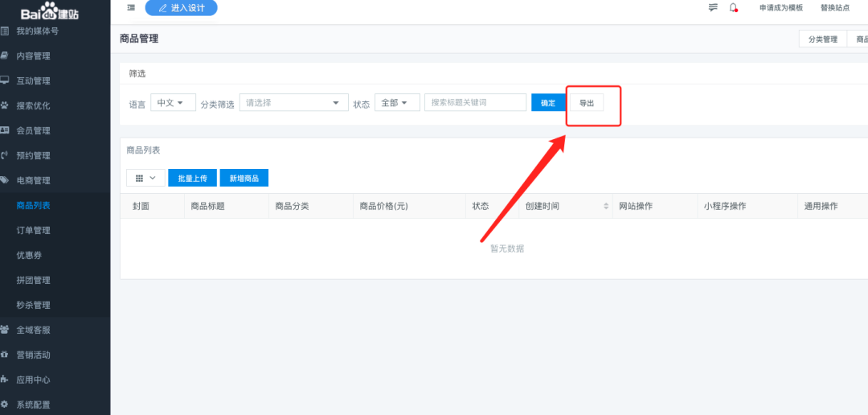Click the gear icon for 系统配置
The width and height of the screenshot is (868, 415).
pos(5,405)
